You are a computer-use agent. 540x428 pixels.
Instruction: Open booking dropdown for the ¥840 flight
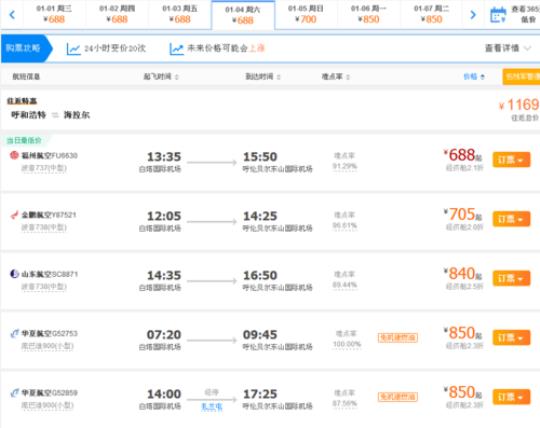pos(511,278)
